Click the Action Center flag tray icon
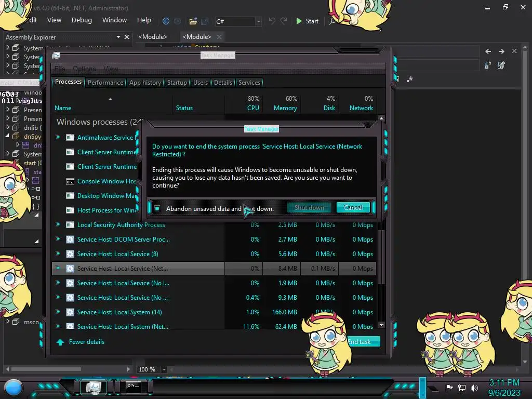Image resolution: width=532 pixels, height=399 pixels. click(x=449, y=388)
